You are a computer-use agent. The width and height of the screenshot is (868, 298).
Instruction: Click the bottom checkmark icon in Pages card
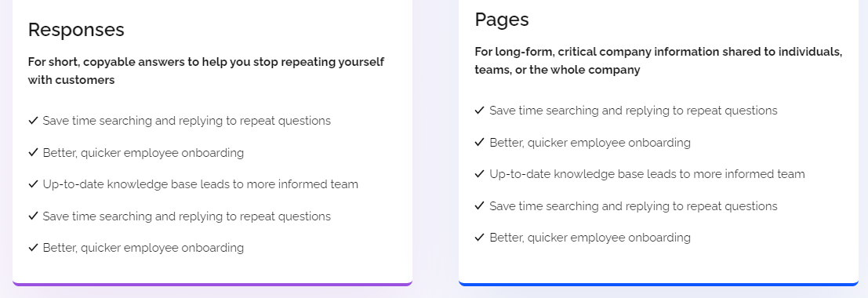coord(480,237)
